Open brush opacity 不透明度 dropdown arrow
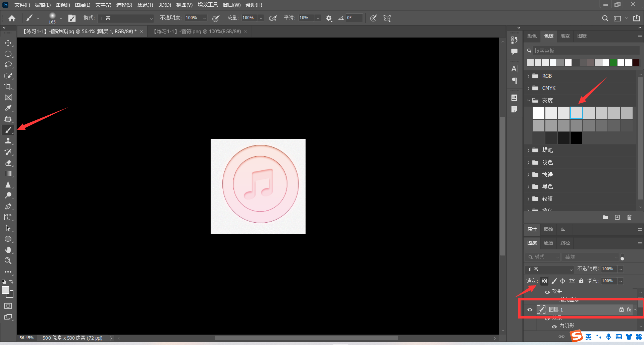Viewport: 644px width, 345px height. coord(204,18)
